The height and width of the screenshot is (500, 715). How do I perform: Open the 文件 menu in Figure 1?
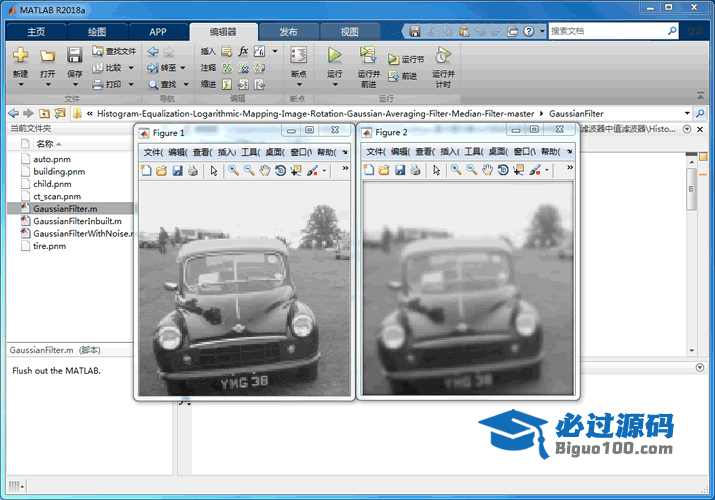point(152,152)
